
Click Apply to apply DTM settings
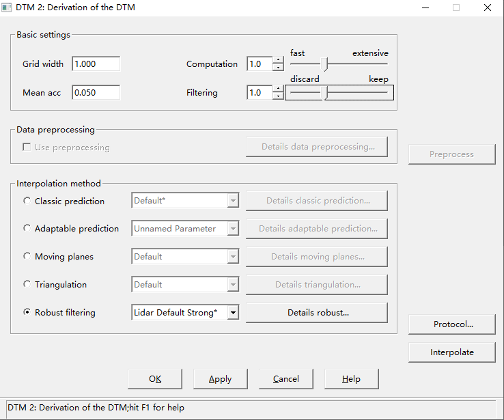point(220,379)
